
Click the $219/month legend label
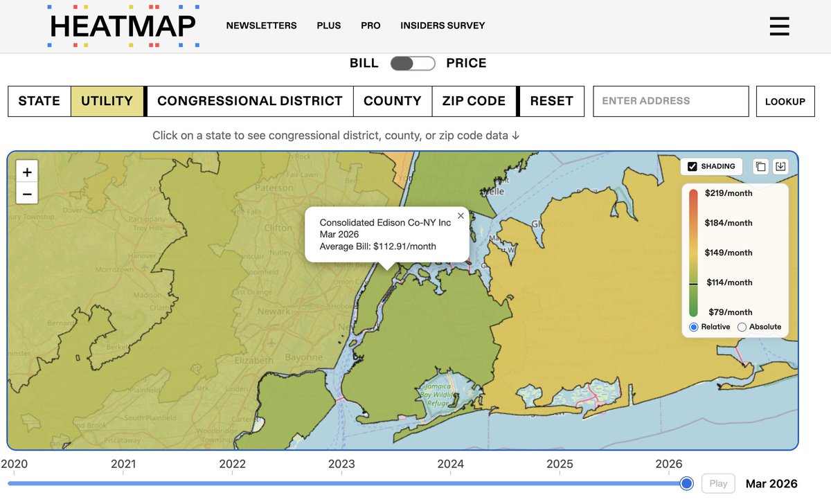tap(729, 193)
